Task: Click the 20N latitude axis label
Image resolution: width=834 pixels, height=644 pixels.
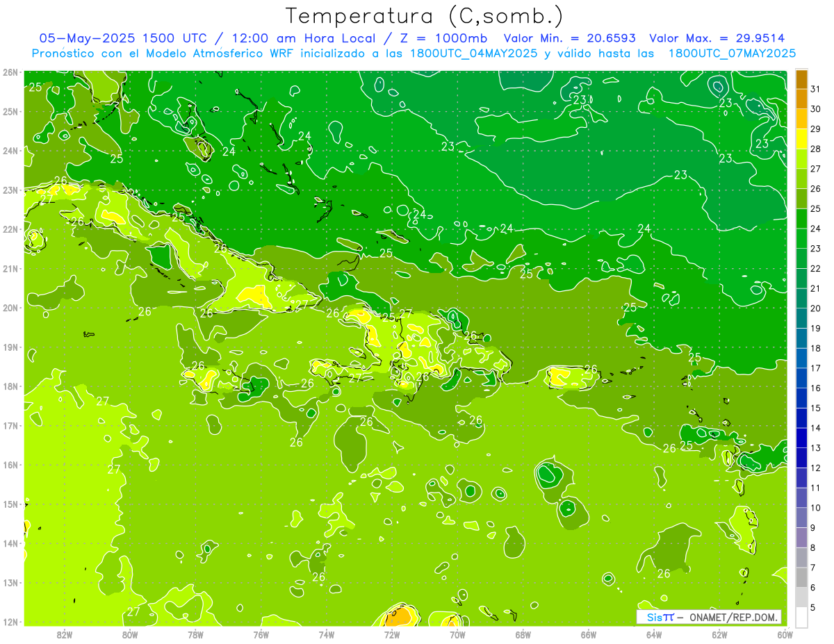Action: click(x=10, y=307)
